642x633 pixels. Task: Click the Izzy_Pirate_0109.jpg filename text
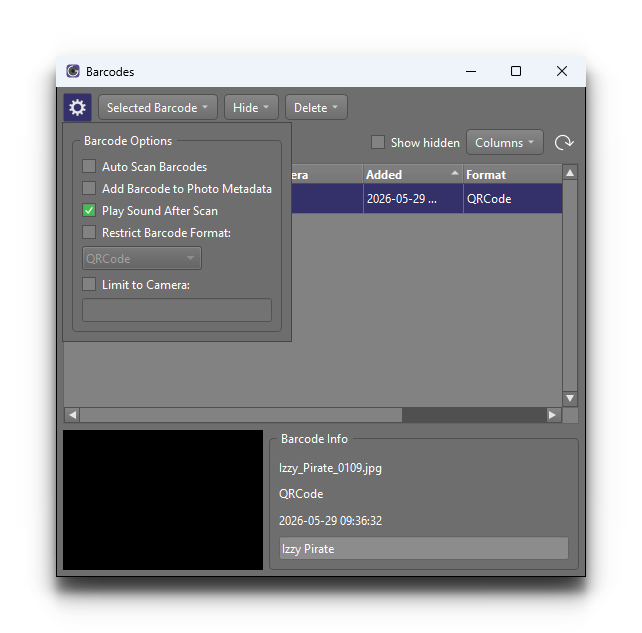(x=330, y=468)
